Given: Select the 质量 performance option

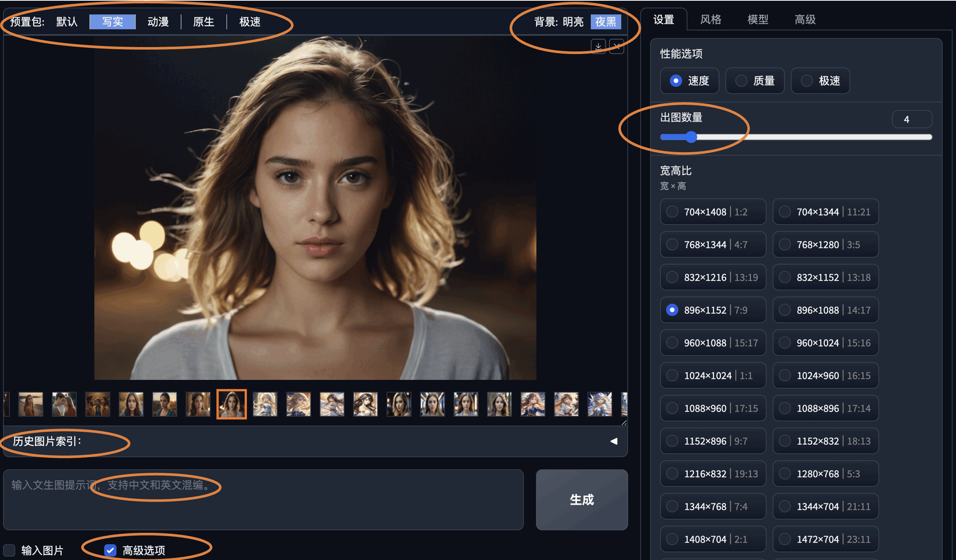Looking at the screenshot, I should (755, 81).
